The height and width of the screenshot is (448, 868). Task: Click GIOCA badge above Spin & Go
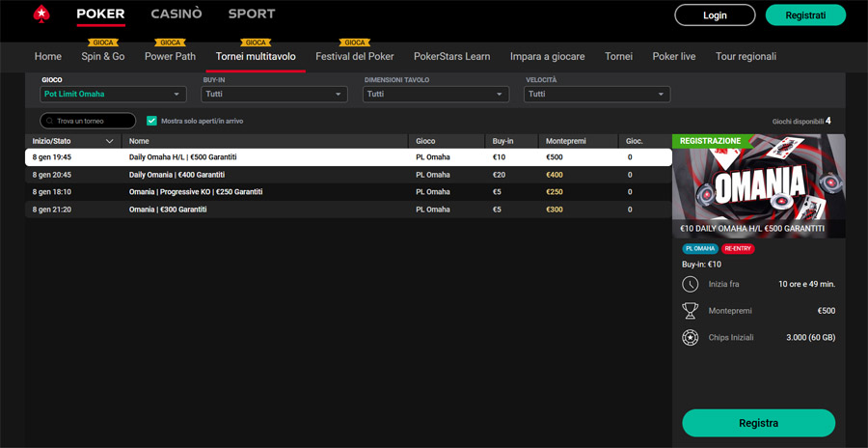(x=103, y=42)
